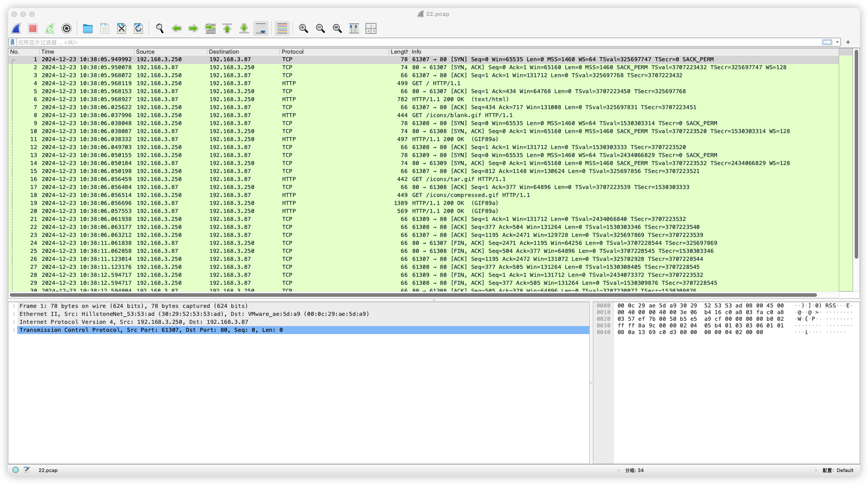Image resolution: width=868 pixels, height=484 pixels.
Task: Reset layout panes toolbar icon
Action: tap(371, 28)
